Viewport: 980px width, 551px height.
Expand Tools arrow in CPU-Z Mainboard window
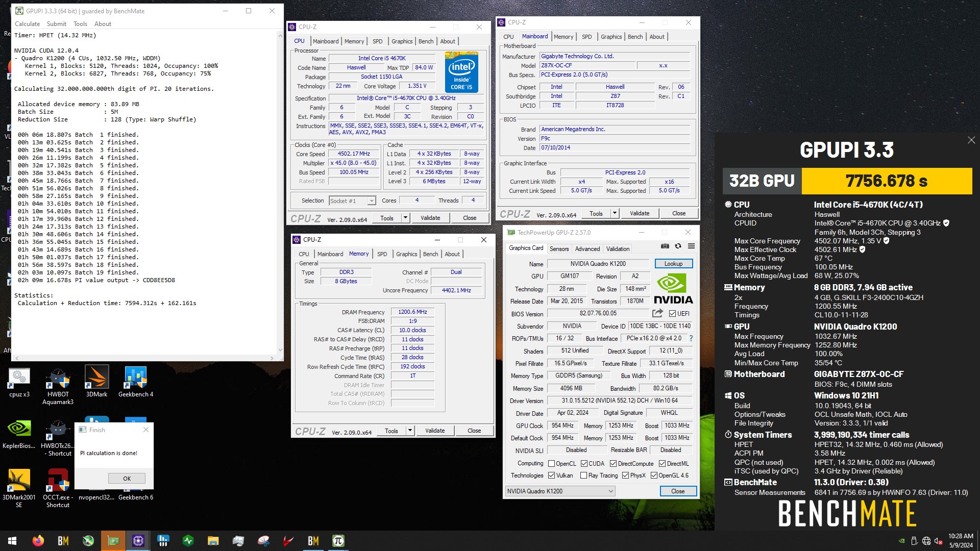pyautogui.click(x=615, y=213)
